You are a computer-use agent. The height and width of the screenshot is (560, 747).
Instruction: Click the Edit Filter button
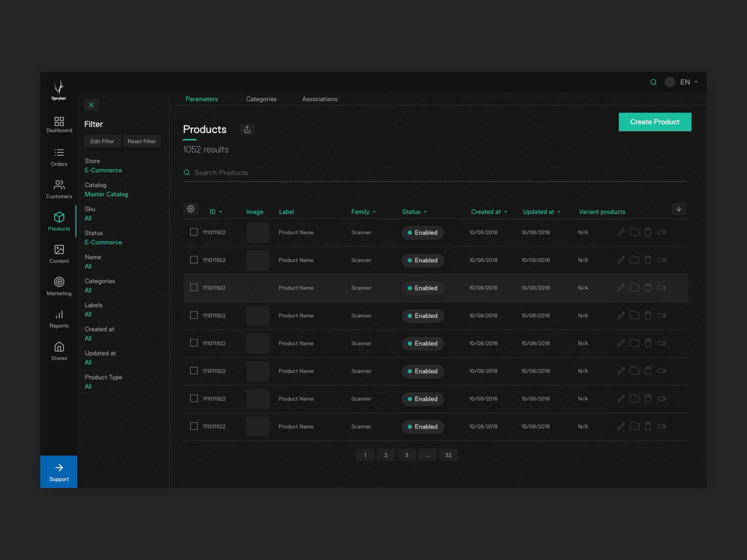[102, 141]
